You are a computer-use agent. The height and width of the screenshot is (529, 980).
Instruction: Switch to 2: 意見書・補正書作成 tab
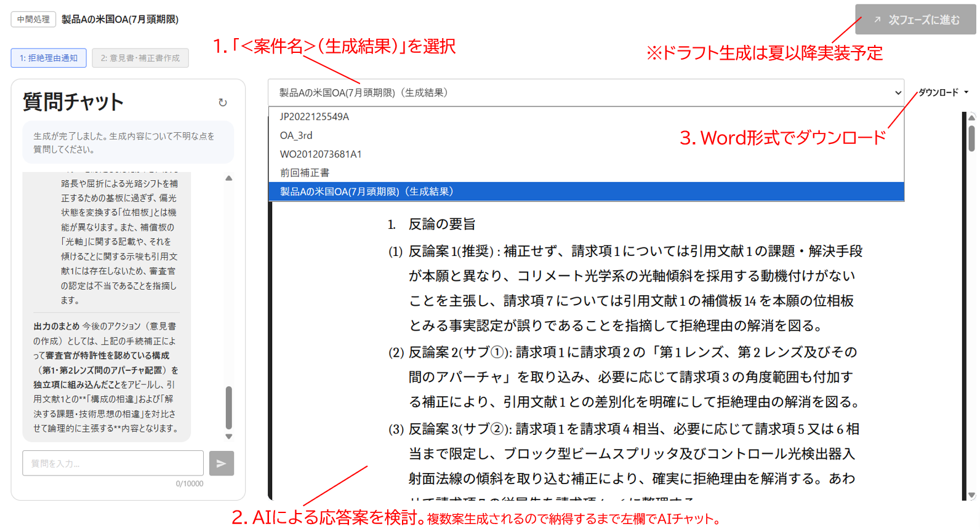pos(140,58)
